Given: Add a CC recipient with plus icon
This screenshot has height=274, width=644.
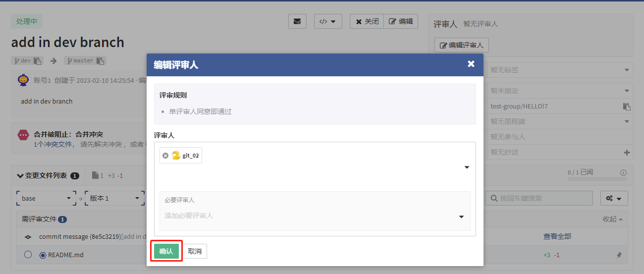Looking at the screenshot, I should (x=627, y=153).
